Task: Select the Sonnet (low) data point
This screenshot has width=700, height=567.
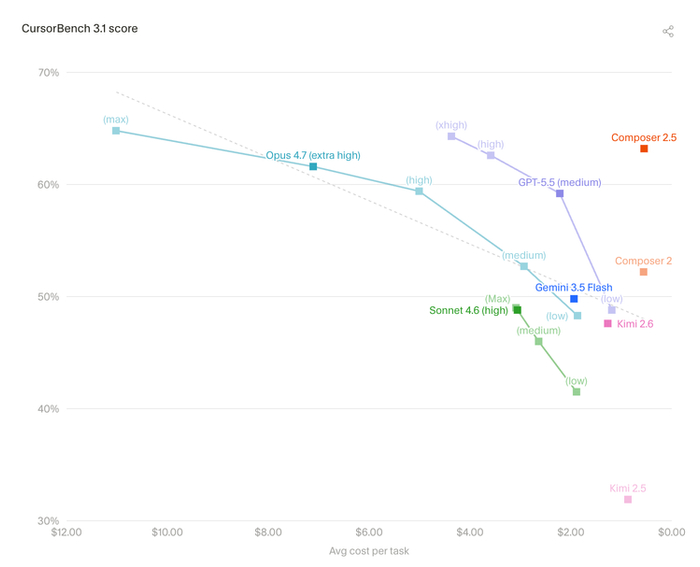Action: 576,392
